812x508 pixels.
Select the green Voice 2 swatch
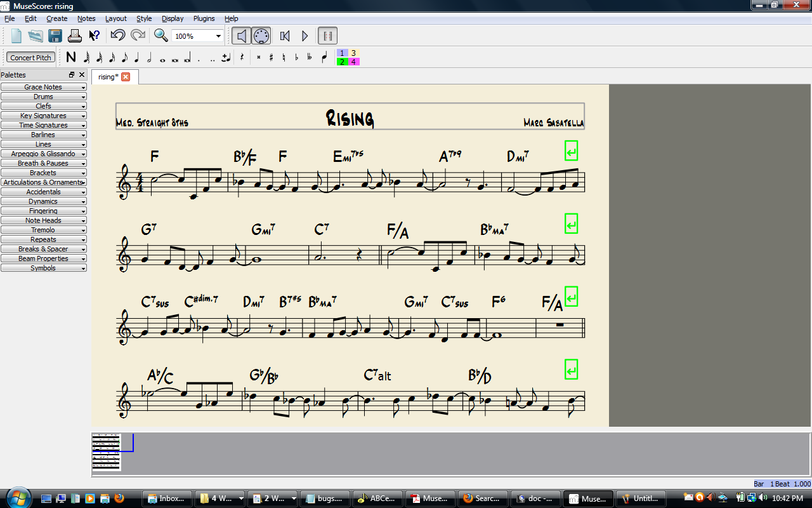pyautogui.click(x=343, y=62)
